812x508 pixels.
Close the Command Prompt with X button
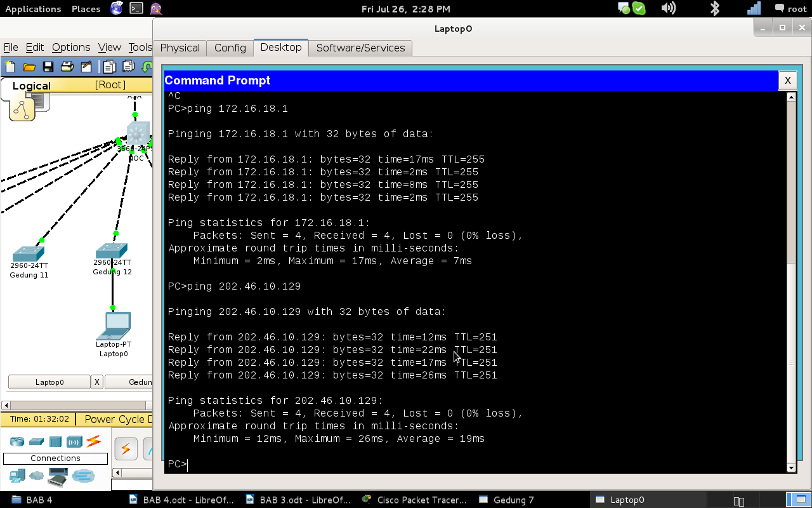coord(787,80)
